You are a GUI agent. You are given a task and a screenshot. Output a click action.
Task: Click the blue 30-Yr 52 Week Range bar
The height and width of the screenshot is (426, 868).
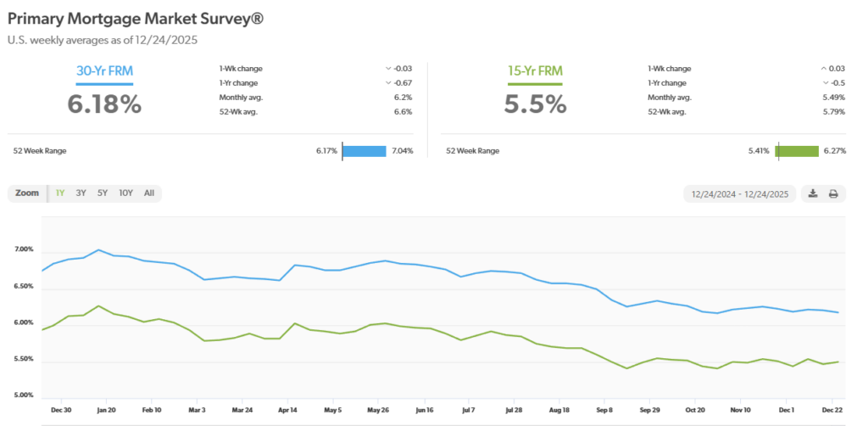364,150
